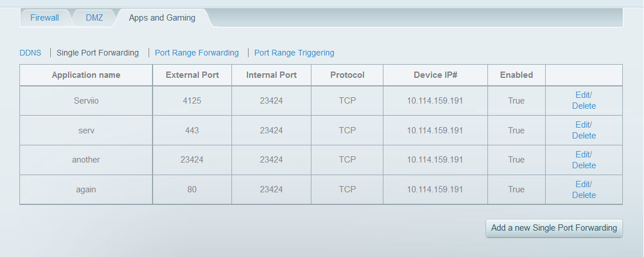Viewport: 644px width, 257px height.
Task: Delete the serv port rule
Action: point(583,136)
